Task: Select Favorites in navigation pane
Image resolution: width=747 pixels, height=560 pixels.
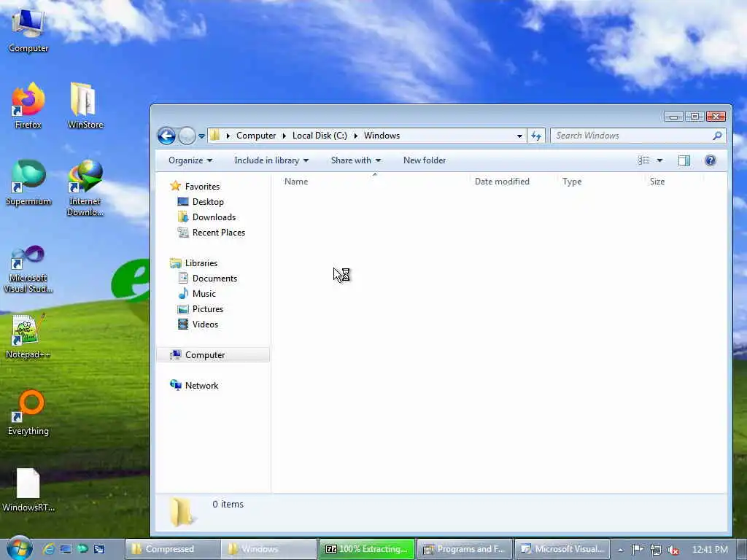Action: pos(196,186)
